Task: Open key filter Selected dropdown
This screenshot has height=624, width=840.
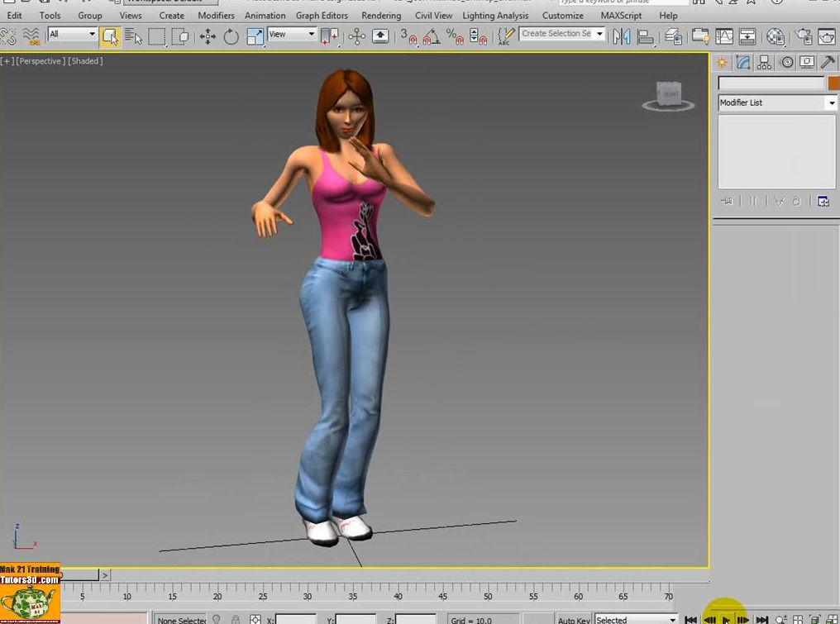Action: pos(636,620)
